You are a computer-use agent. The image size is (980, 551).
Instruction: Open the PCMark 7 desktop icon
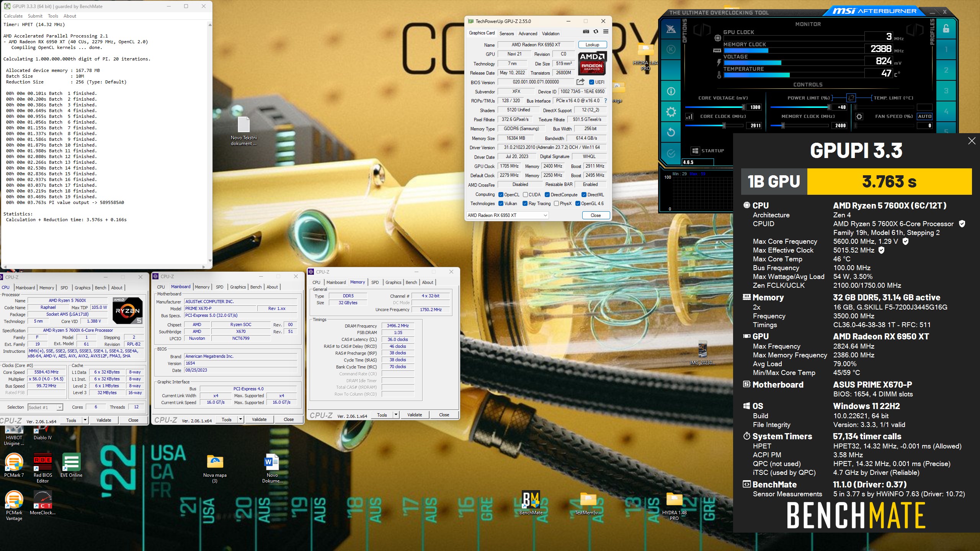tap(14, 465)
